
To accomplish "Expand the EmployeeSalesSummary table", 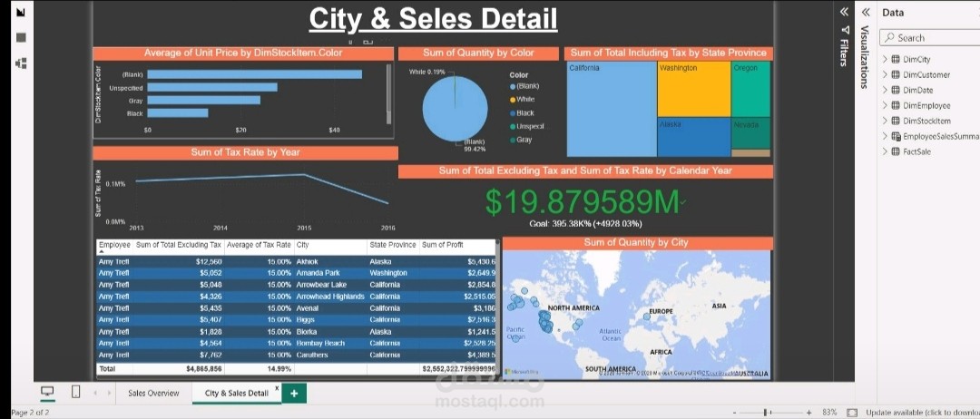I will (885, 136).
